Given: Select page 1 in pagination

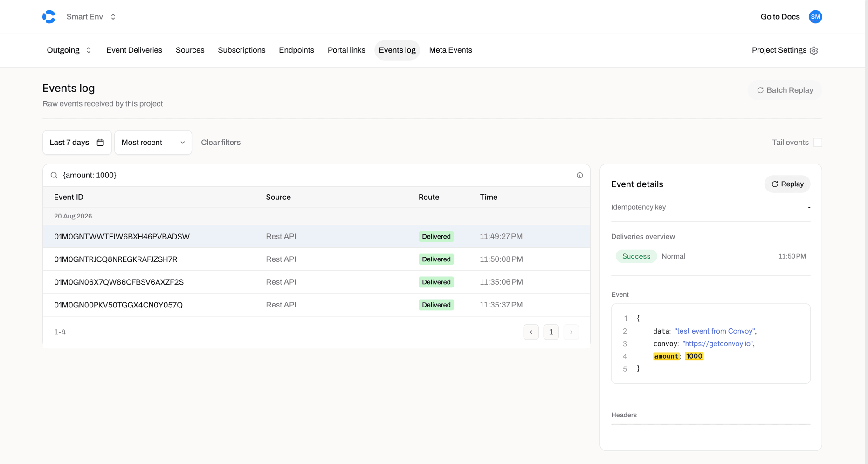Looking at the screenshot, I should click(x=551, y=332).
